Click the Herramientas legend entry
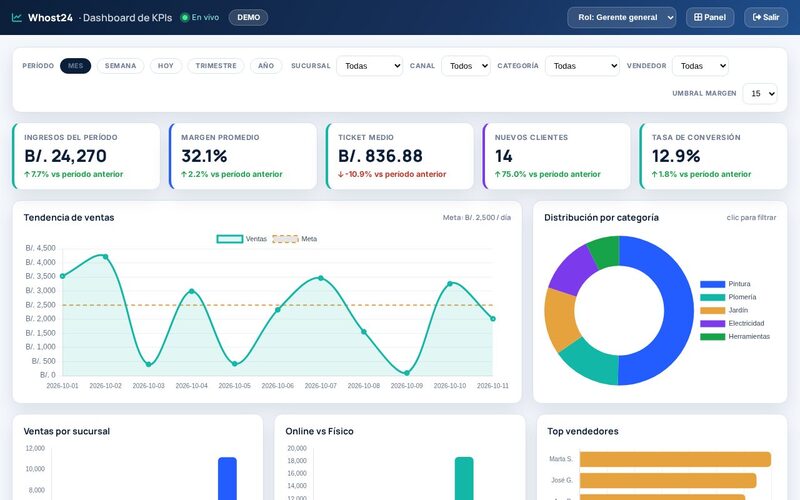 (x=735, y=337)
